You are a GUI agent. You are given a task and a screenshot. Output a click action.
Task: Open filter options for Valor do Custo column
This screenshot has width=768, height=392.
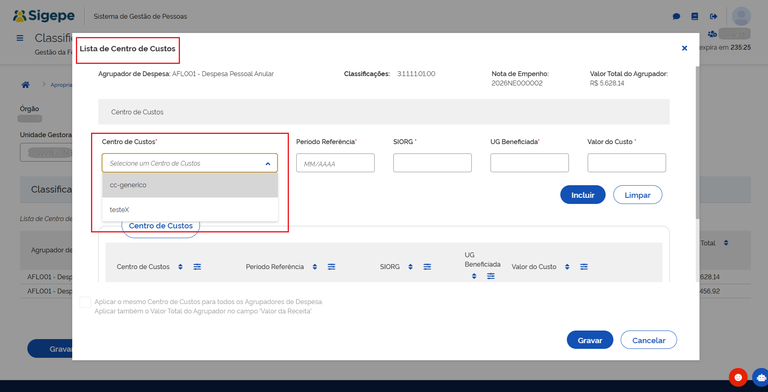[584, 267]
